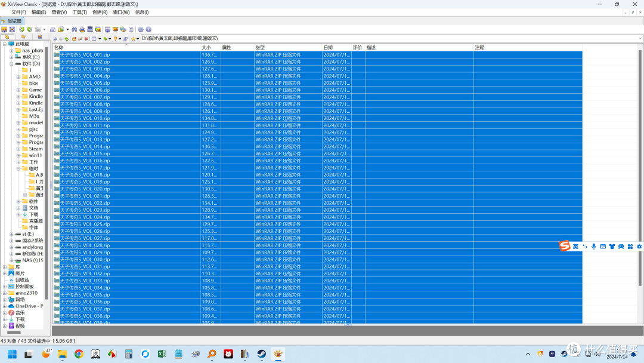Expand the 系统 (C:) drive node
644x363 pixels.
point(11,57)
